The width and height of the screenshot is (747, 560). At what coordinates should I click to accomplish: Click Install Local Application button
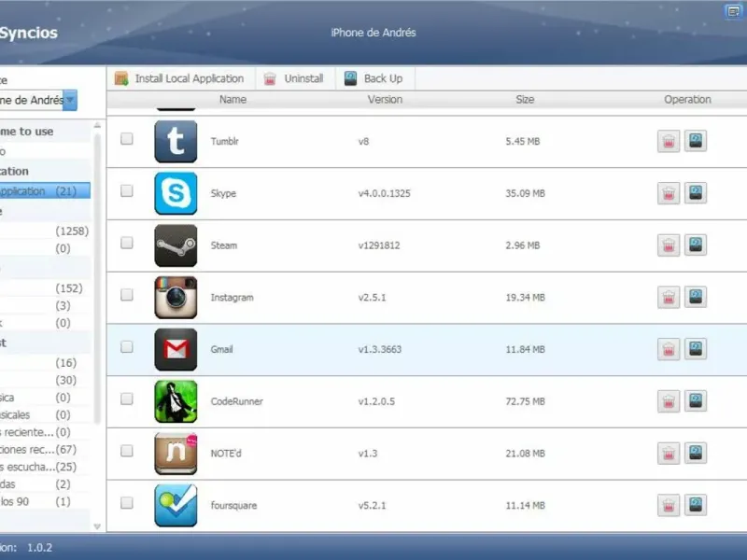click(x=179, y=78)
